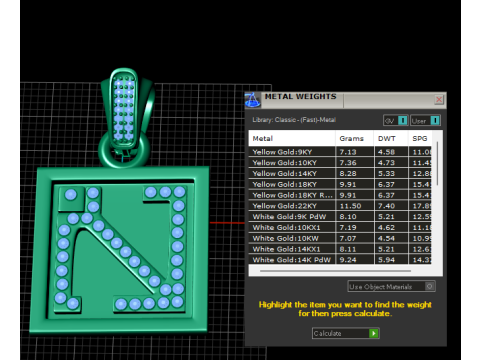
Task: Select the Yellow Gold:18KY row
Action: point(340,184)
